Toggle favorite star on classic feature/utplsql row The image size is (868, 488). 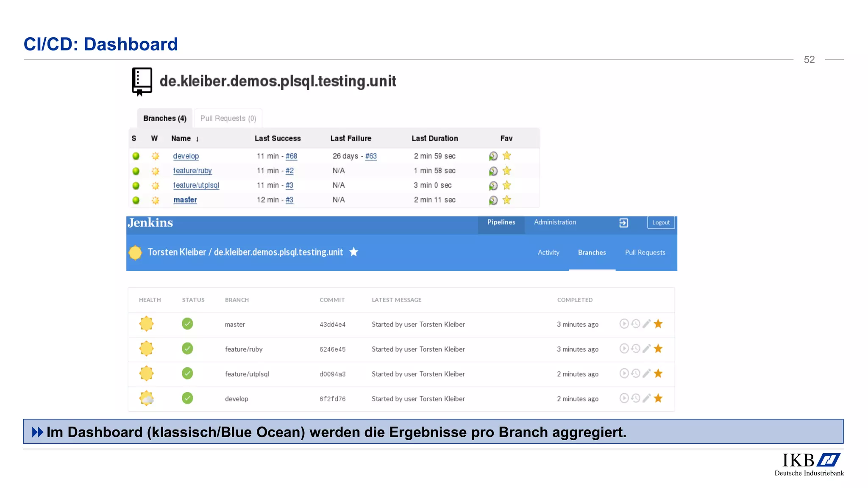point(506,185)
